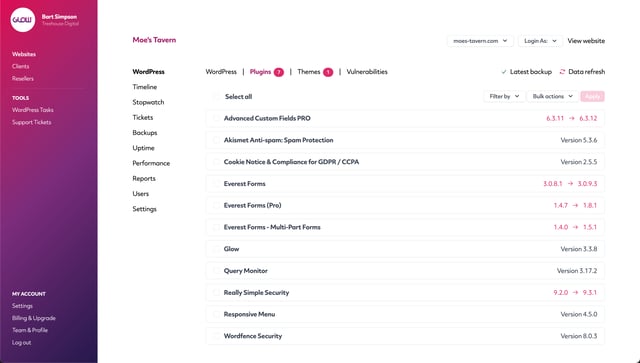
Task: Open the Stopwatch section
Action: tap(148, 102)
